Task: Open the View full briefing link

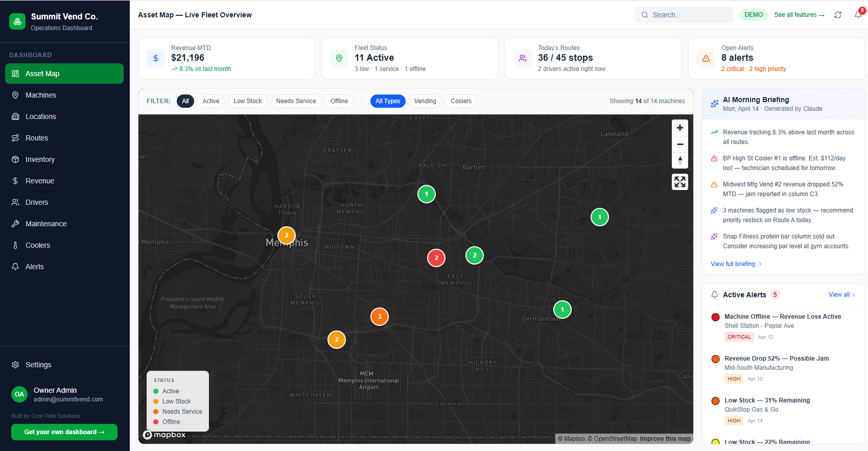Action: [736, 264]
